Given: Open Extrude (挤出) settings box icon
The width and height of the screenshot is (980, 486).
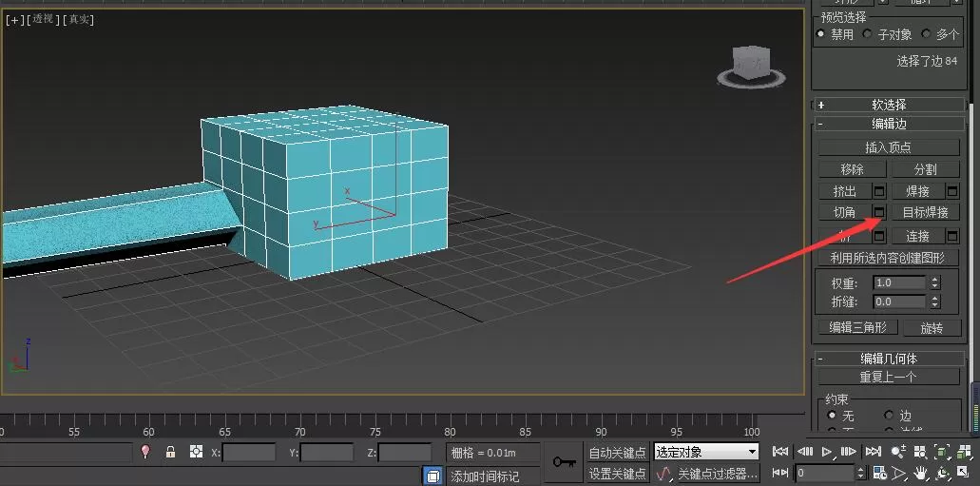Looking at the screenshot, I should (x=879, y=191).
